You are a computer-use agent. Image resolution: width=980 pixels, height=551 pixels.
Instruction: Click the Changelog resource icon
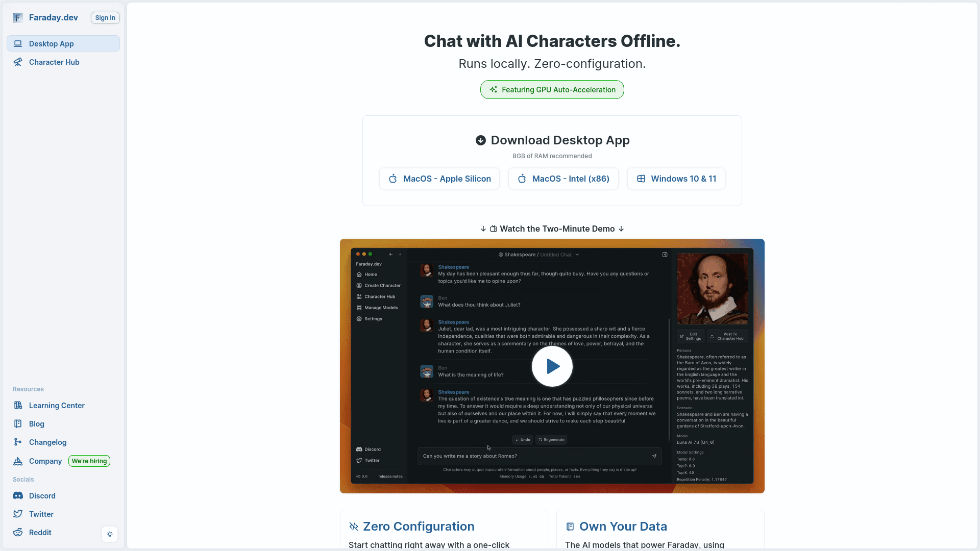coord(17,442)
